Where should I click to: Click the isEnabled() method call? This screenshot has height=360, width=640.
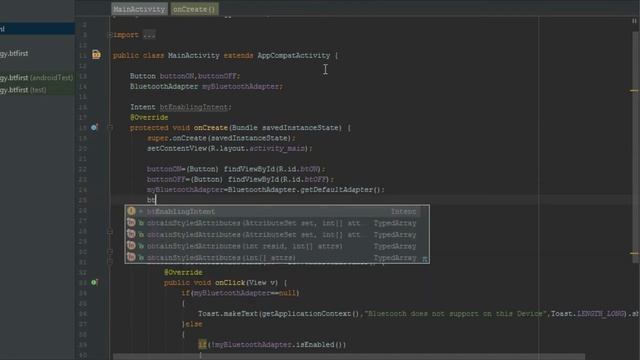(320, 344)
